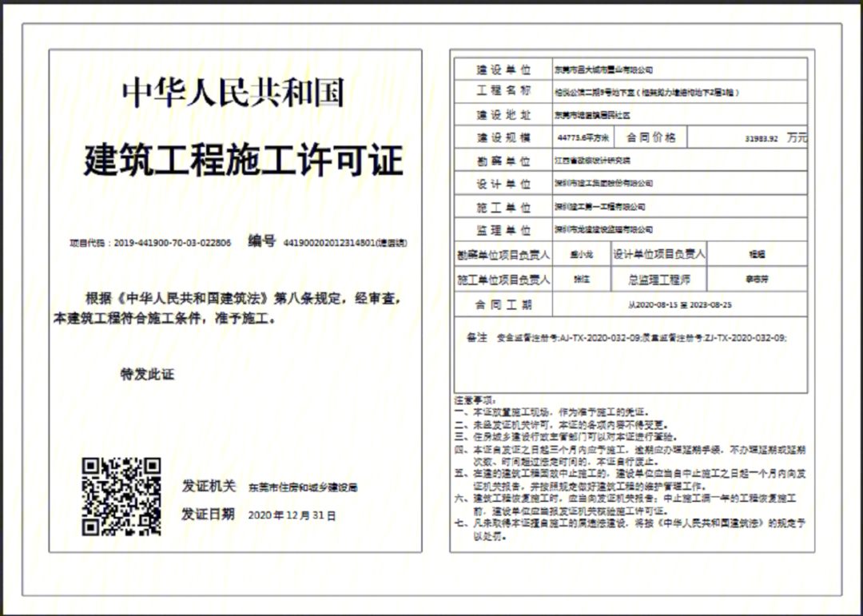
Task: Click the 合同价格 value 31983.92 万元
Action: [x=775, y=138]
